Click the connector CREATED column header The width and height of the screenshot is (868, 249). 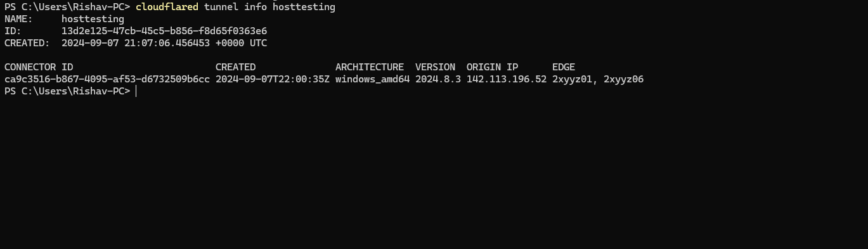[x=236, y=67]
